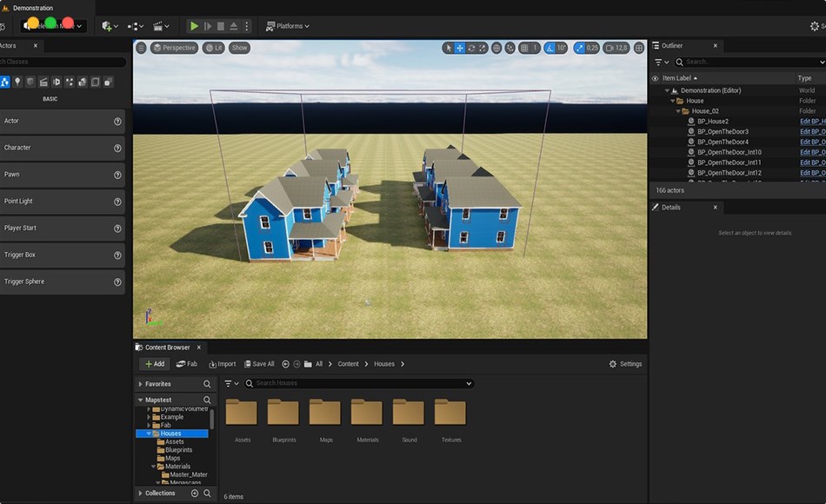This screenshot has width=826, height=504.
Task: Click the select mode arrow tool
Action: pyautogui.click(x=449, y=48)
